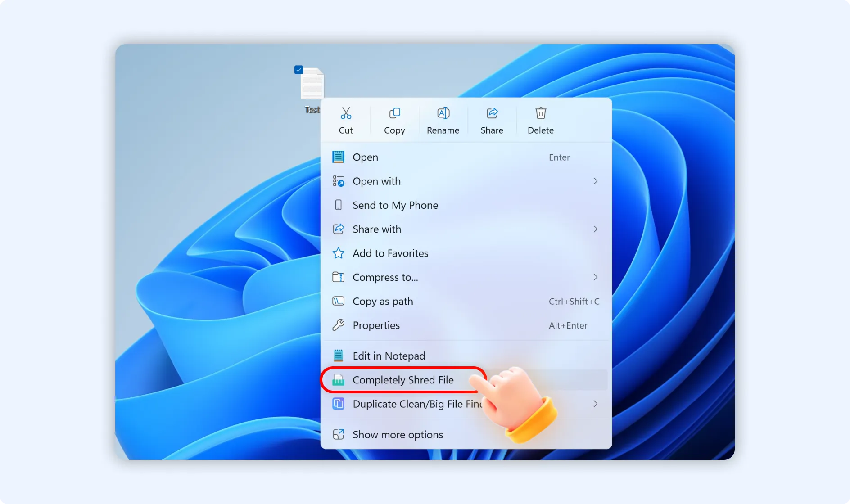Click the Share icon

click(x=492, y=113)
